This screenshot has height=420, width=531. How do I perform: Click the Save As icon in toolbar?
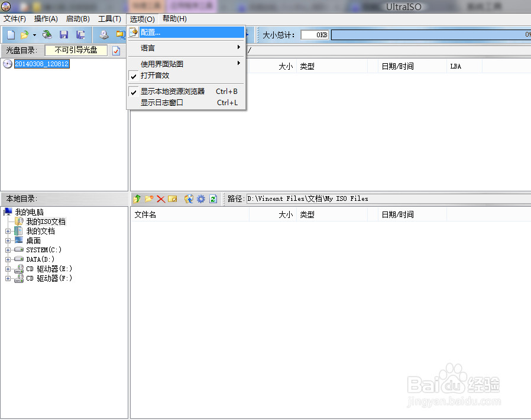click(80, 34)
